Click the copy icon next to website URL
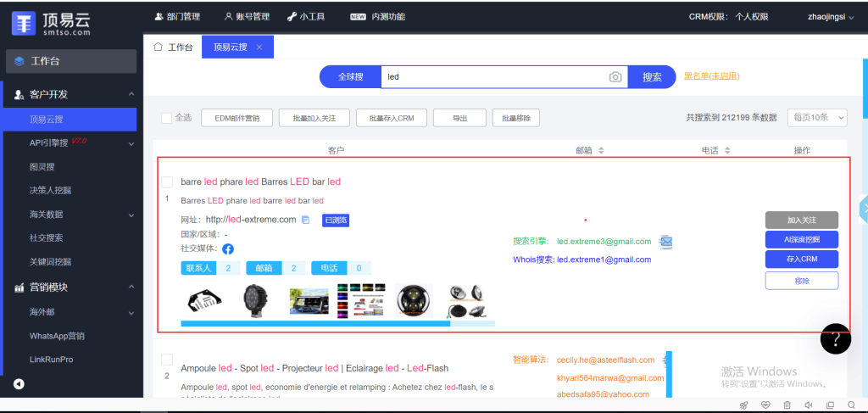Viewport: 868px width, 413px height. click(x=306, y=220)
